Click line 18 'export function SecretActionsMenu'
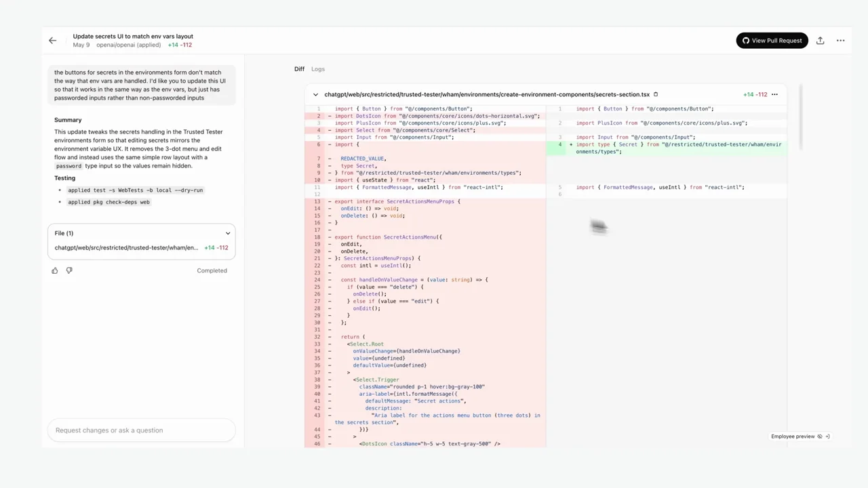 coord(425,237)
